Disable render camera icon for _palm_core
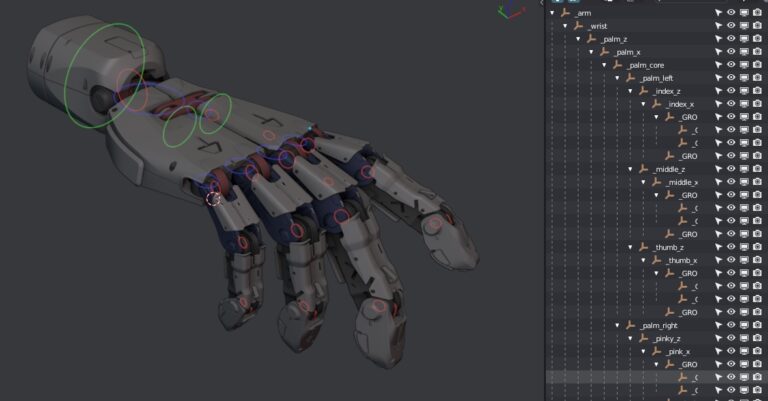 (757, 65)
